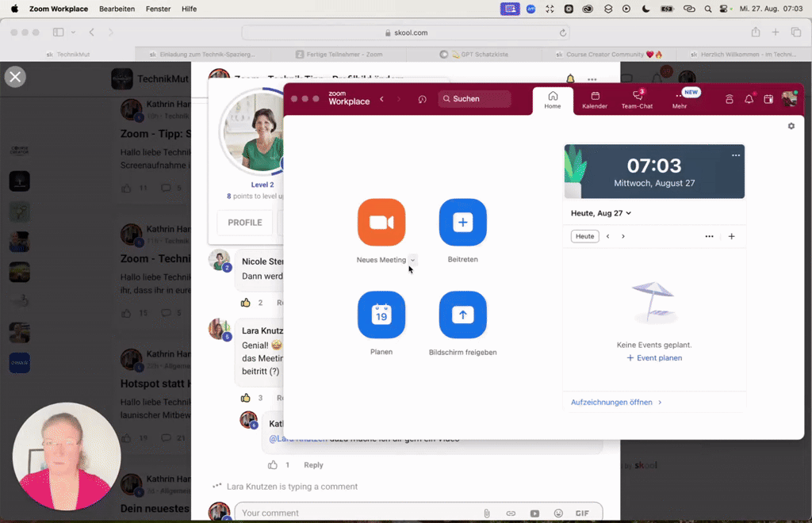The height and width of the screenshot is (523, 812).
Task: Click the Heute button in calendar panel
Action: tap(584, 236)
